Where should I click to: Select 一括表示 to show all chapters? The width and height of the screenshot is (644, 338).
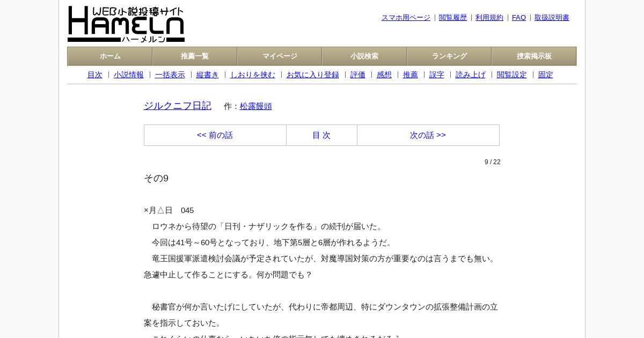tap(170, 75)
